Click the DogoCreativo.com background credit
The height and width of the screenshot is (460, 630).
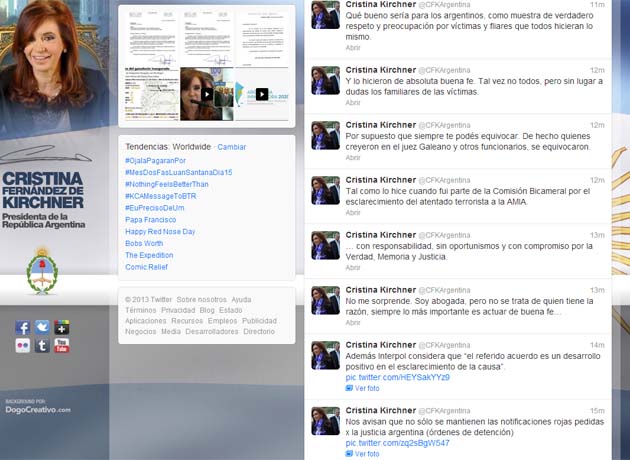tap(37, 409)
